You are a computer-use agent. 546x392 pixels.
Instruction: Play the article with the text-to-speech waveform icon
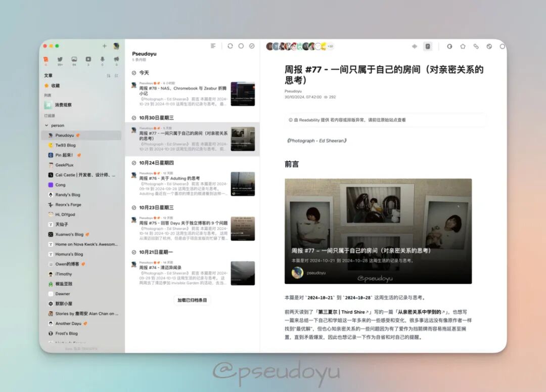click(415, 47)
